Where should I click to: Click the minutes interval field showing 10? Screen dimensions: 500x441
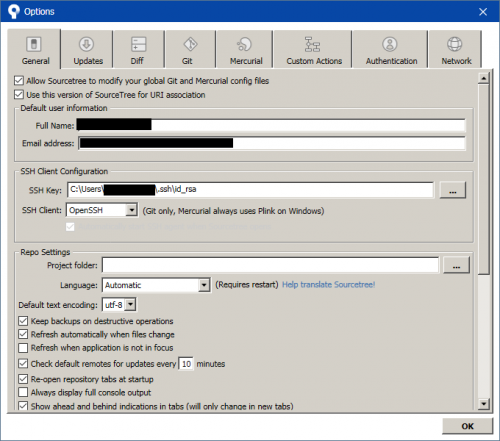(x=186, y=364)
